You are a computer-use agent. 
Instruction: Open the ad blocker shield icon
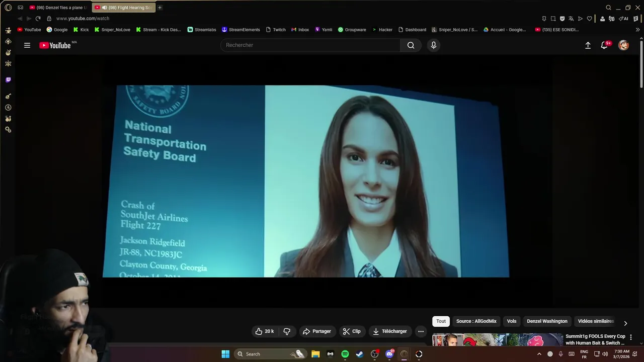click(562, 19)
